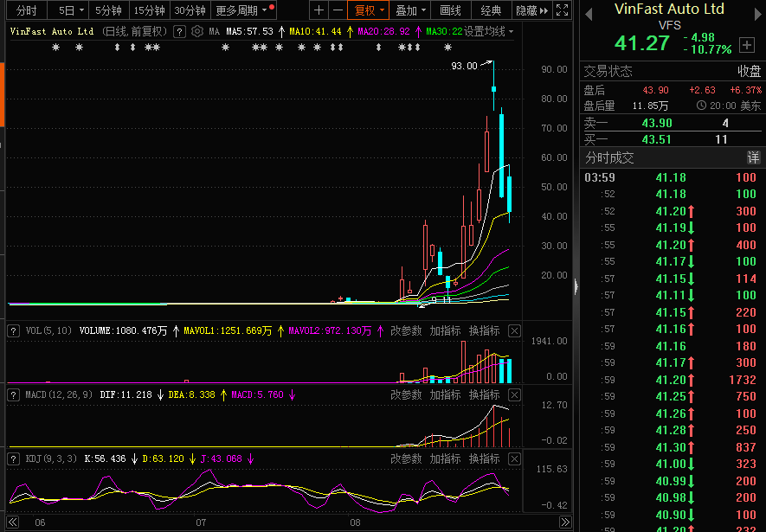Open the 设置均线 dropdown

click(x=488, y=32)
